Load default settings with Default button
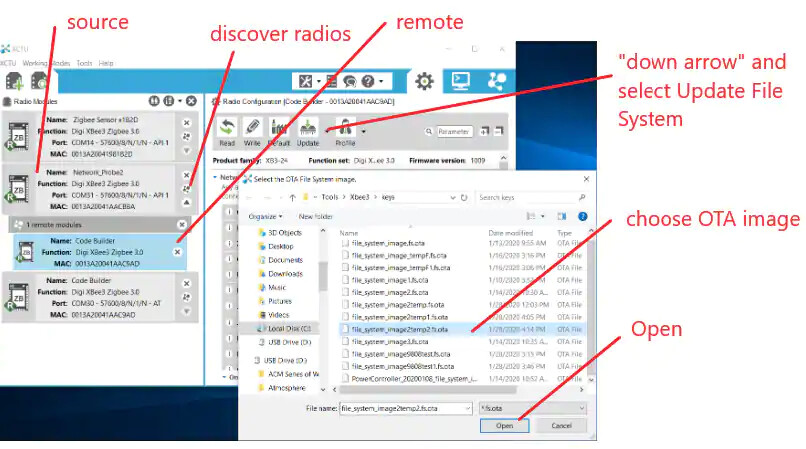 [279, 133]
